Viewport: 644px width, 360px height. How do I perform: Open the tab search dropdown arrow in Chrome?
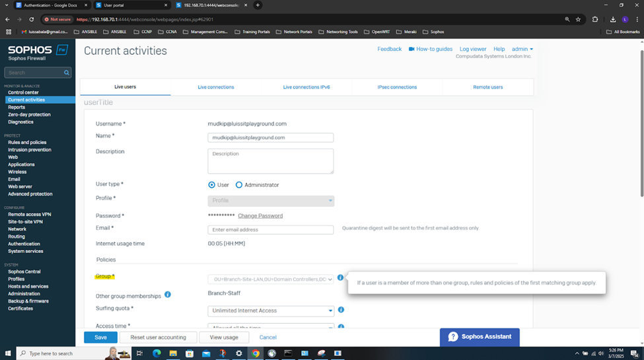click(6, 5)
